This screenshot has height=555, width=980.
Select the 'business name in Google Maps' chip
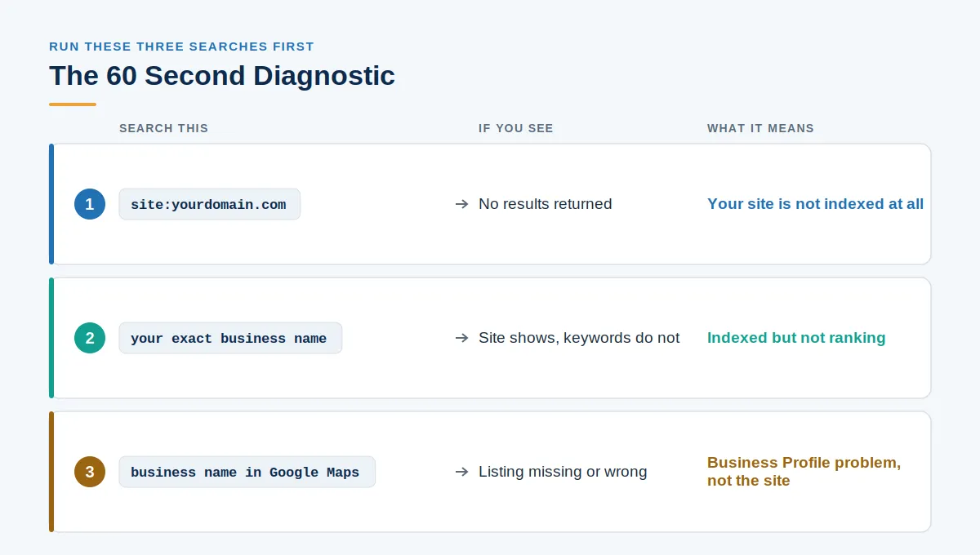[x=247, y=472]
